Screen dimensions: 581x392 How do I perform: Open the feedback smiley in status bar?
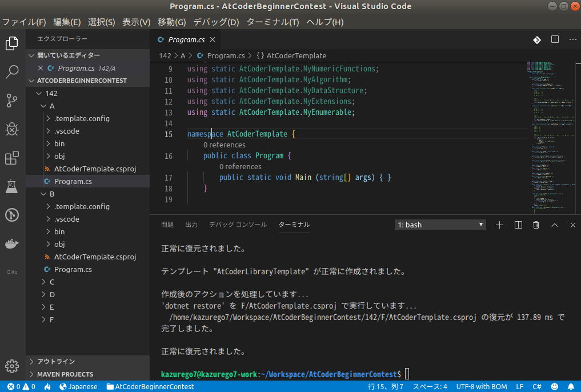click(554, 386)
